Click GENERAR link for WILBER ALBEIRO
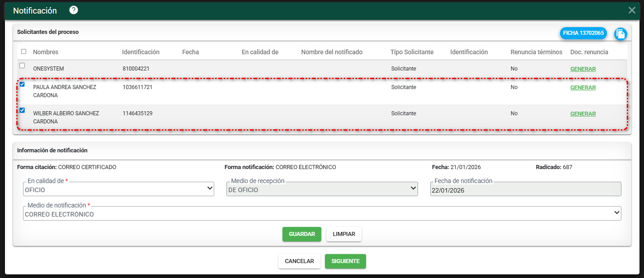This screenshot has width=644, height=278. [583, 114]
